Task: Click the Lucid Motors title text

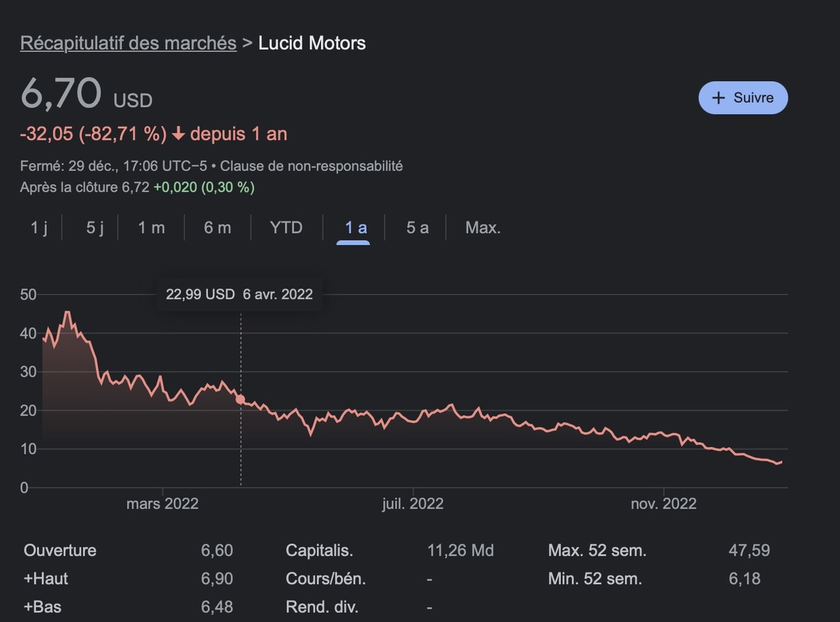Action: coord(312,43)
